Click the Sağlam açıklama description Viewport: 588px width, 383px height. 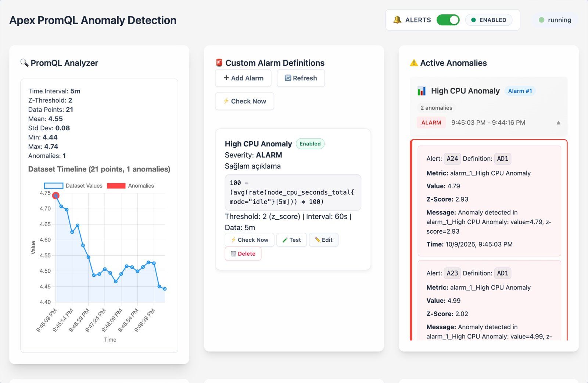click(x=253, y=166)
